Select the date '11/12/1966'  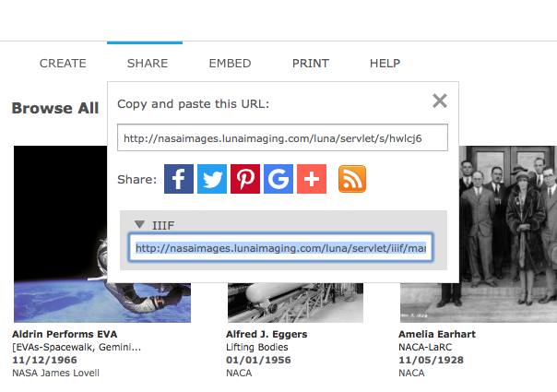(44, 360)
